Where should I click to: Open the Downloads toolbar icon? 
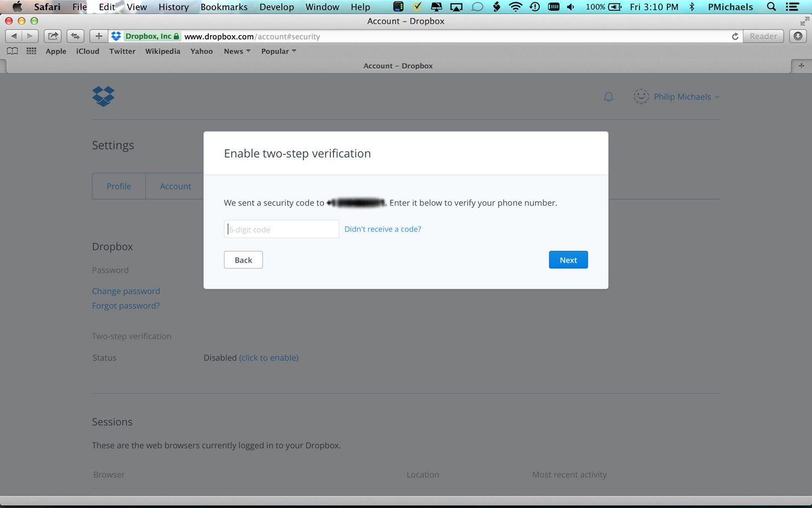[798, 36]
